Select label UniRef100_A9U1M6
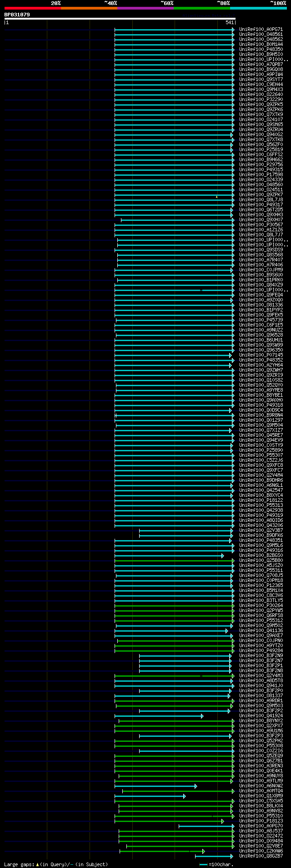 [x=261, y=731]
